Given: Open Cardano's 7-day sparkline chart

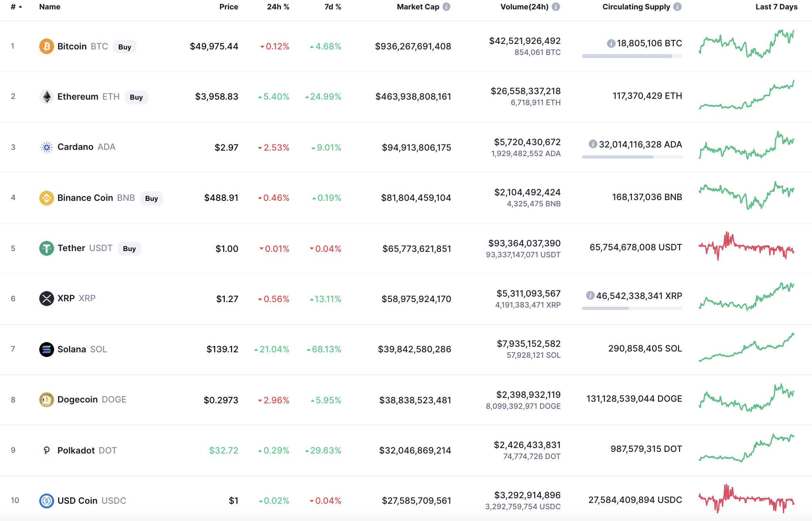Looking at the screenshot, I should point(746,145).
